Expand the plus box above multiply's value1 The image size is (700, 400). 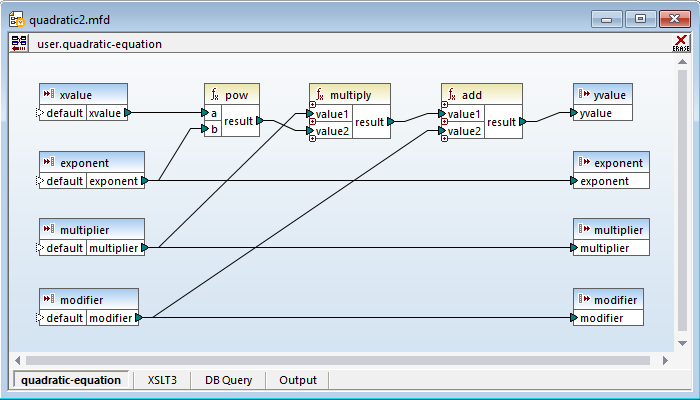(x=313, y=105)
